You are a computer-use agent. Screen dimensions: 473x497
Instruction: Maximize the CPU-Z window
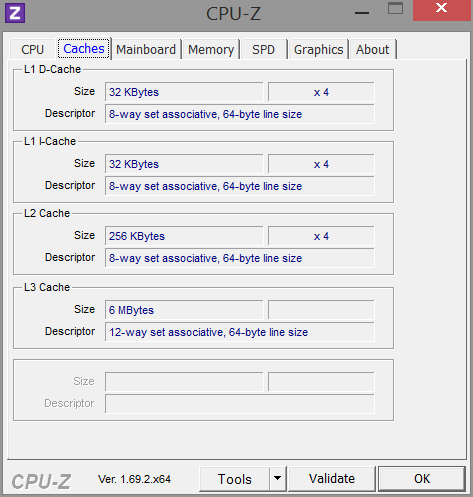(x=395, y=9)
